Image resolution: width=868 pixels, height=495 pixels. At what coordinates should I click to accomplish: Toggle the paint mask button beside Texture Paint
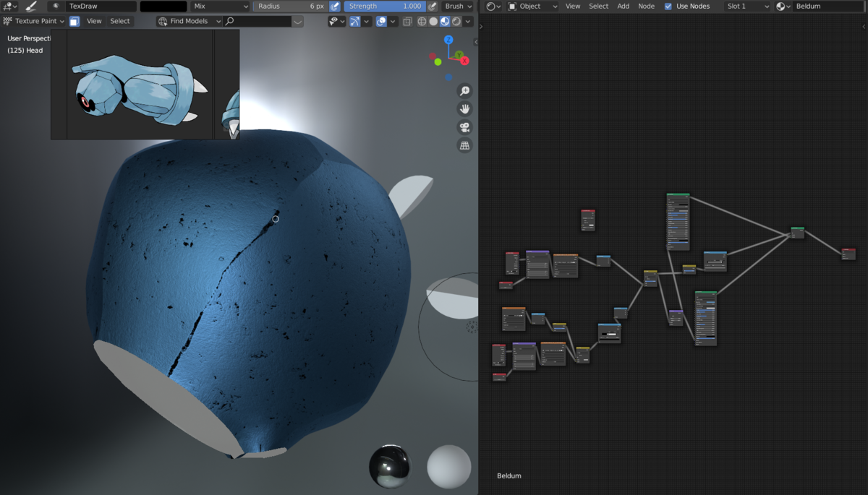tap(75, 21)
